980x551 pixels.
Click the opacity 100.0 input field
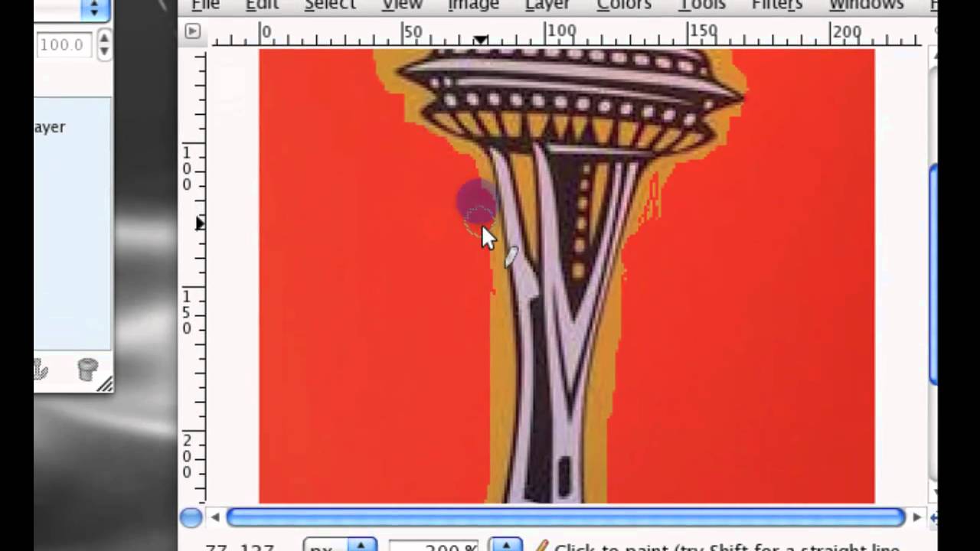pyautogui.click(x=64, y=45)
